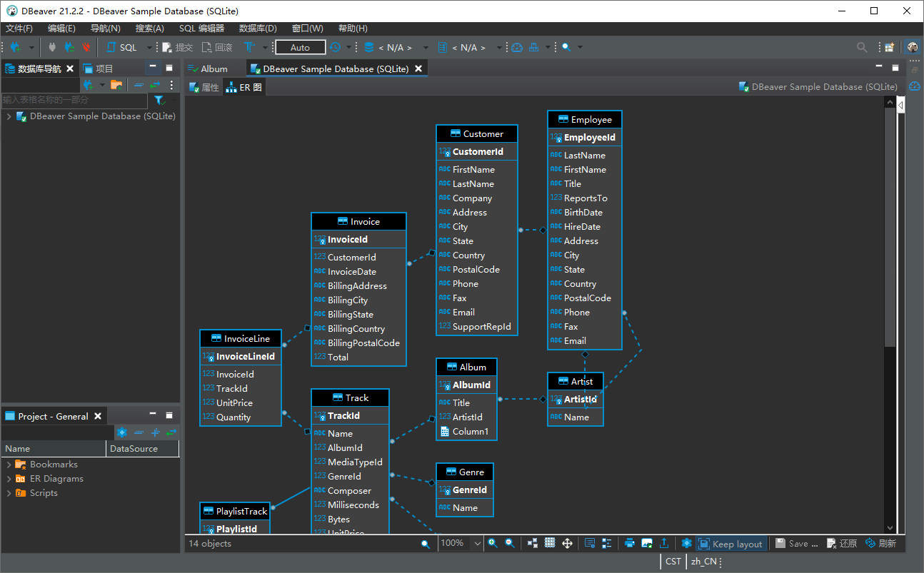Expand the Bookmarks folder
924x573 pixels.
9,465
